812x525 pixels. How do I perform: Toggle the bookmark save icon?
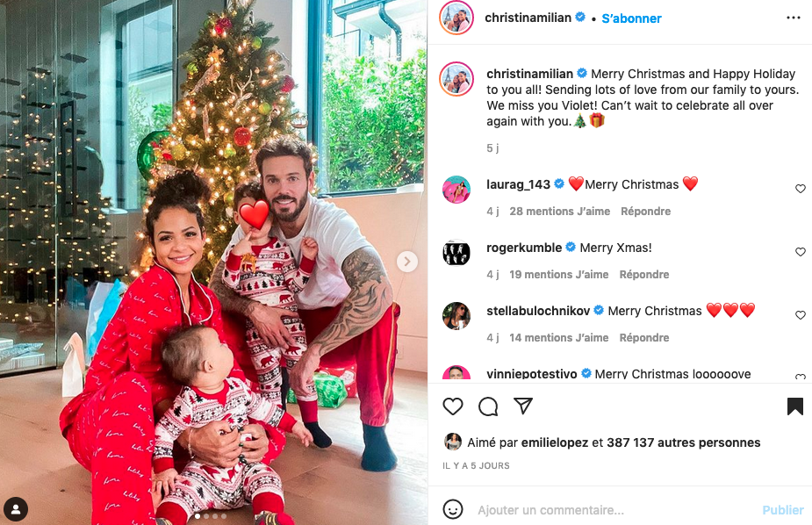click(x=795, y=406)
